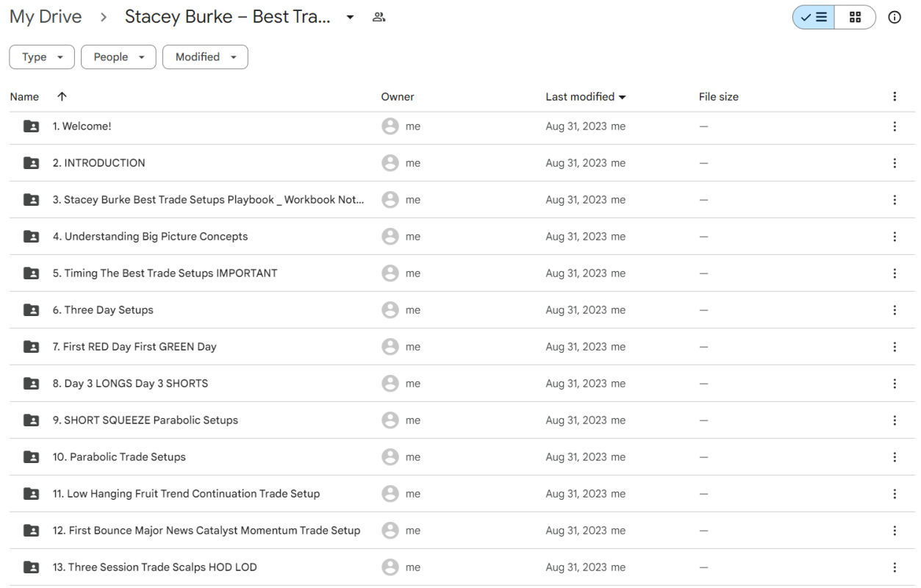Navigate to My Drive via breadcrumb
The image size is (921, 588).
45,16
